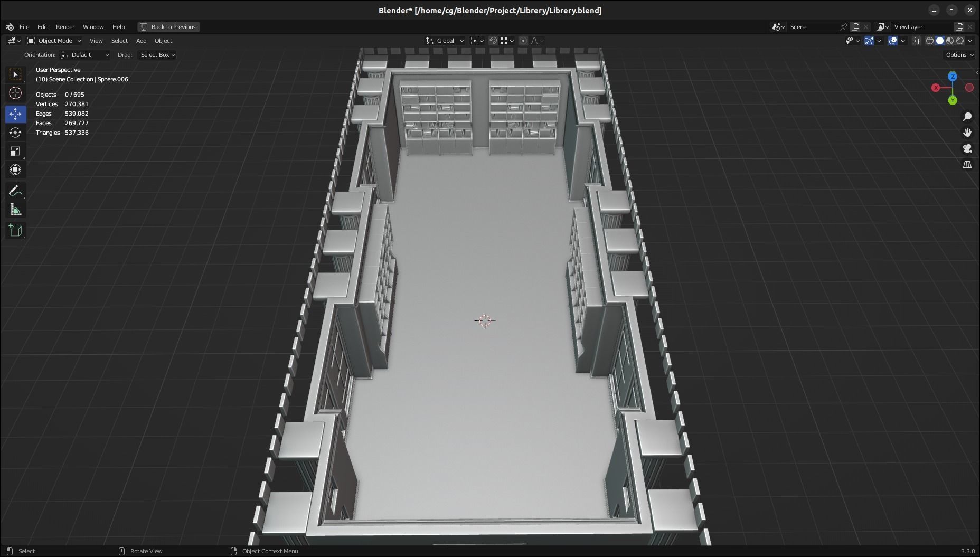Activate the Scale tool
Image resolution: width=980 pixels, height=557 pixels.
[x=15, y=152]
